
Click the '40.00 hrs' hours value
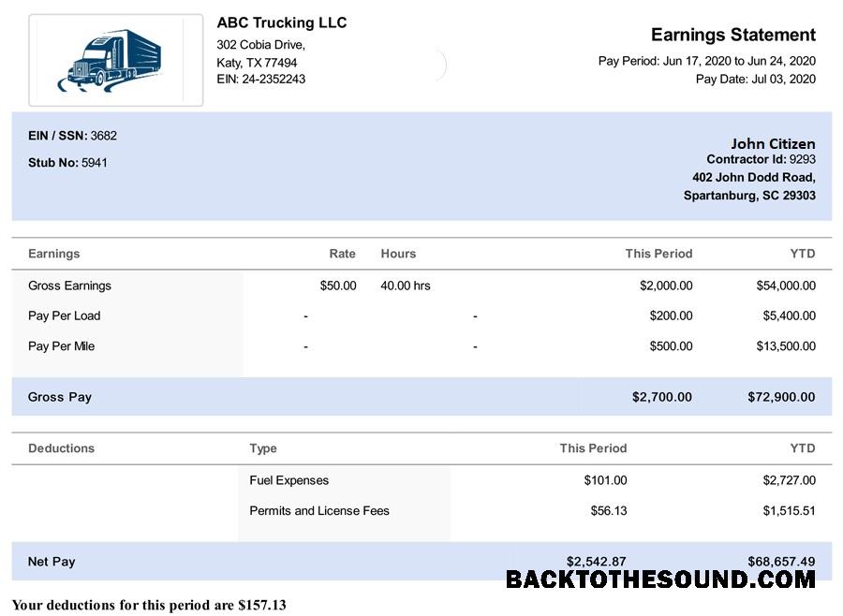pyautogui.click(x=406, y=286)
